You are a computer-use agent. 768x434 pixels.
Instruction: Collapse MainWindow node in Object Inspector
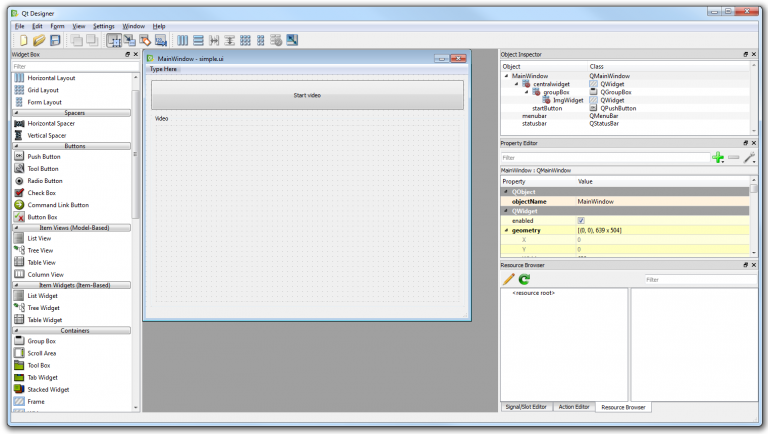tap(506, 76)
